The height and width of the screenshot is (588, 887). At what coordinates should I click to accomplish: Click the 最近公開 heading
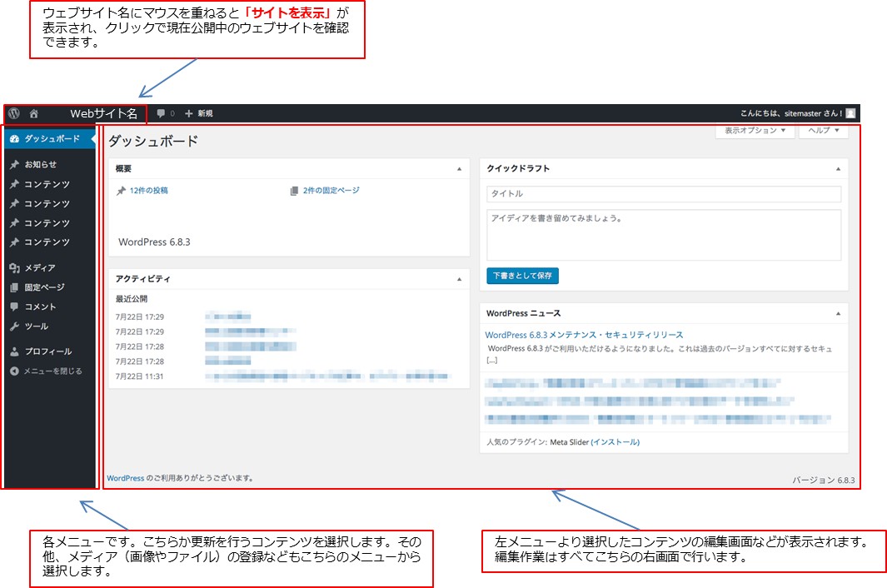coord(132,299)
